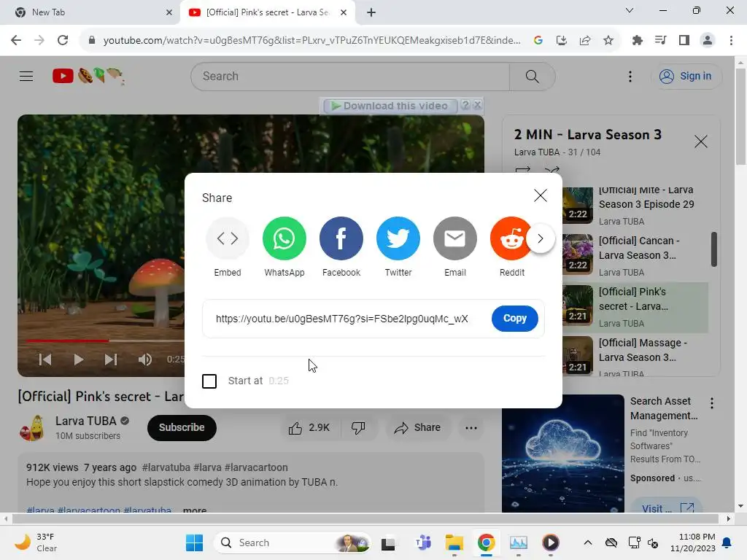Skip to next video
The height and width of the screenshot is (560, 747).
coord(111,359)
